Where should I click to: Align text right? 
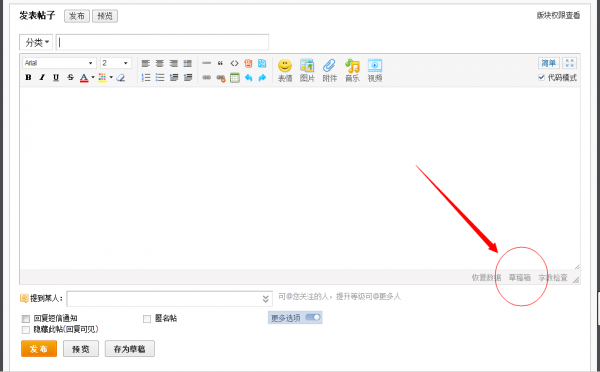174,64
